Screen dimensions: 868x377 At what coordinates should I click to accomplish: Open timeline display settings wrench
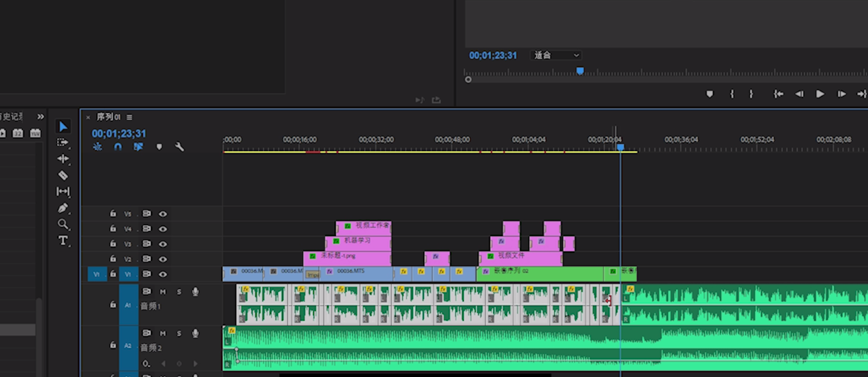click(180, 147)
